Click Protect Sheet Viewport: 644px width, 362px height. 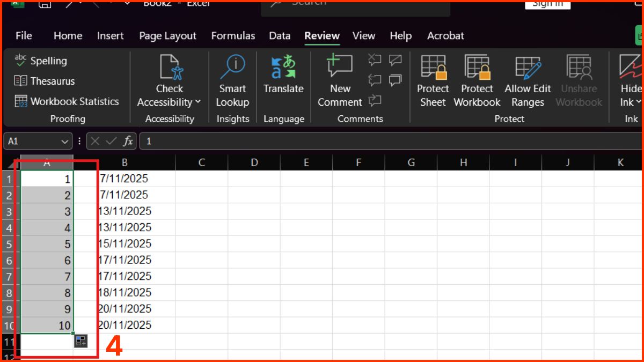pos(433,80)
